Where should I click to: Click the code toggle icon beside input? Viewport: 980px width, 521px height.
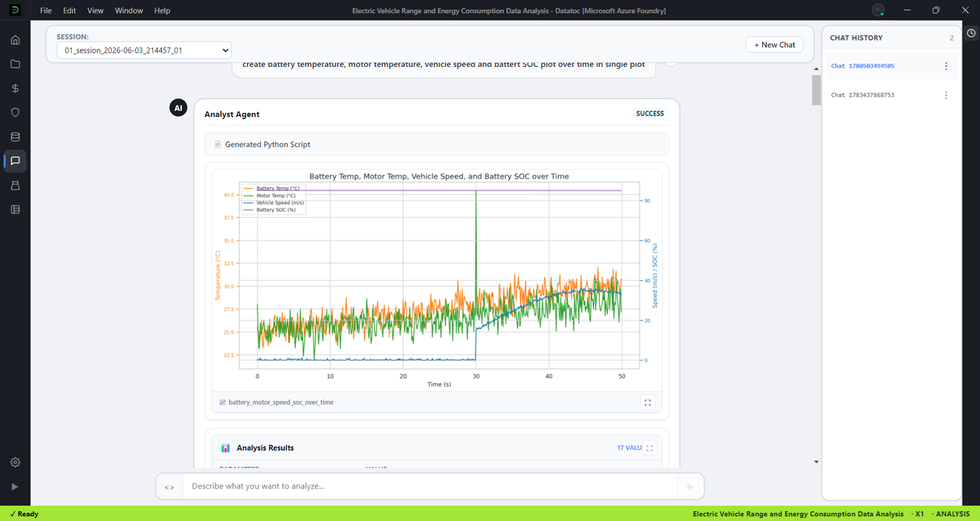tap(169, 487)
